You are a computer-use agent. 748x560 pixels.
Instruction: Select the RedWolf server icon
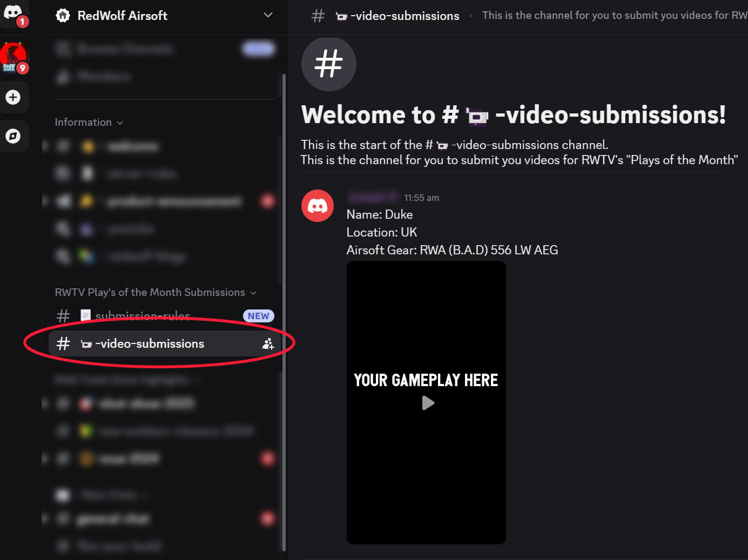13,57
